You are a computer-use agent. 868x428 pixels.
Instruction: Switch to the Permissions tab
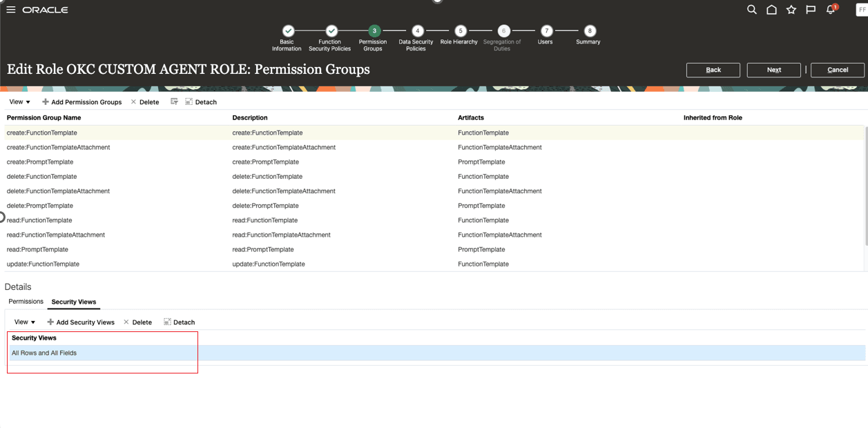(x=26, y=302)
